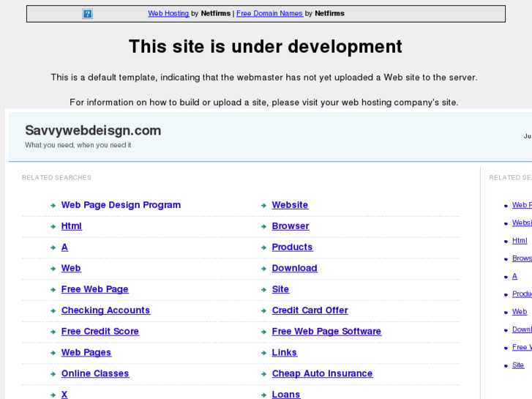Screen dimensions: 532x399
Task: Open the Free Web Page link
Action: pyautogui.click(x=94, y=289)
